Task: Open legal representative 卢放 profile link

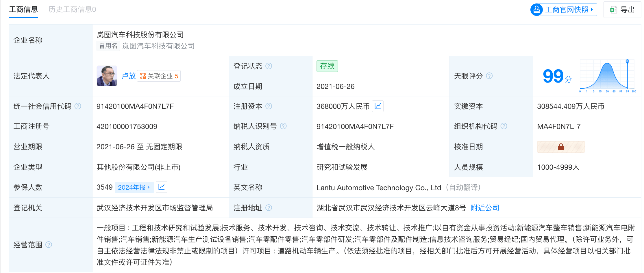Action: (129, 76)
